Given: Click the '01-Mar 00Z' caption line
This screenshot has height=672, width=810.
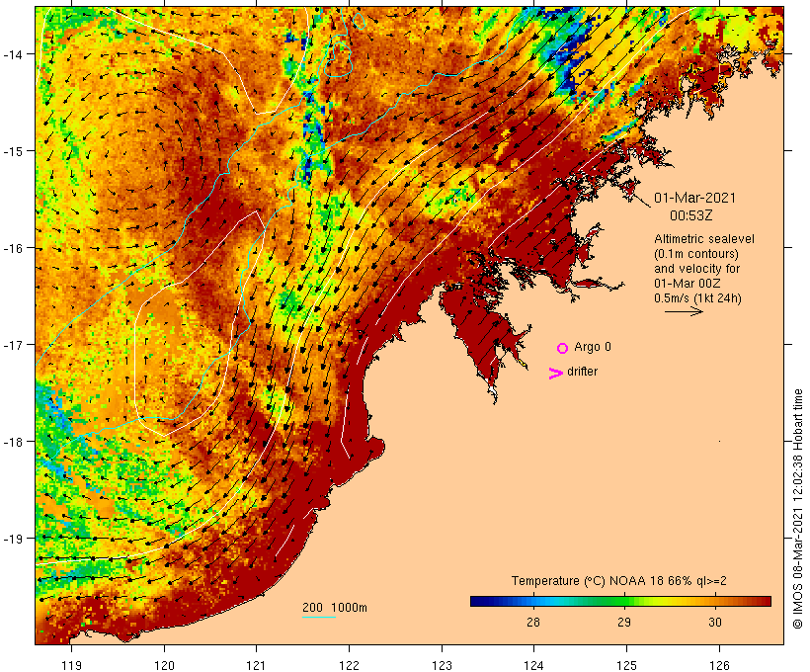Looking at the screenshot, I should [x=688, y=284].
